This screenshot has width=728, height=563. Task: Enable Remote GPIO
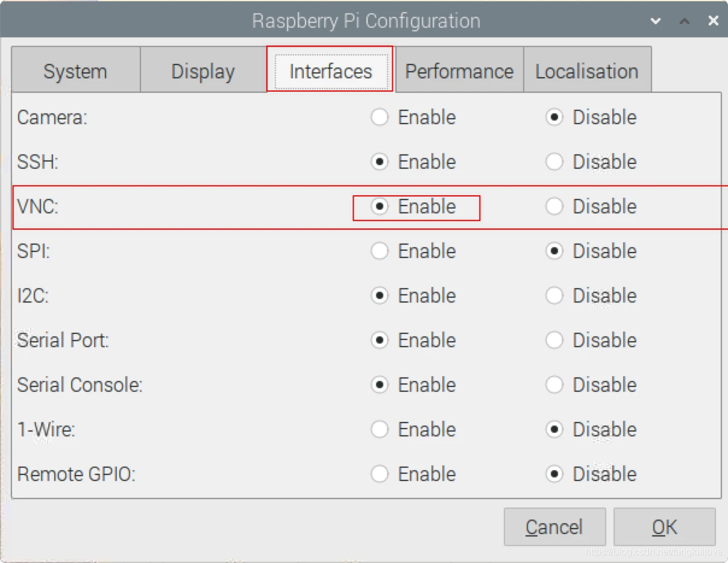[413, 474]
